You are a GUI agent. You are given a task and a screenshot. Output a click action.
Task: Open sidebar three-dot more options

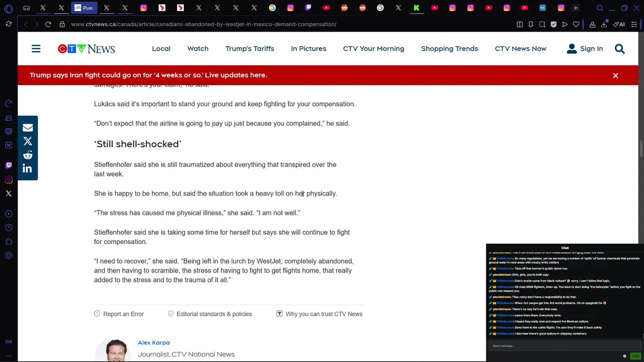[x=9, y=355]
